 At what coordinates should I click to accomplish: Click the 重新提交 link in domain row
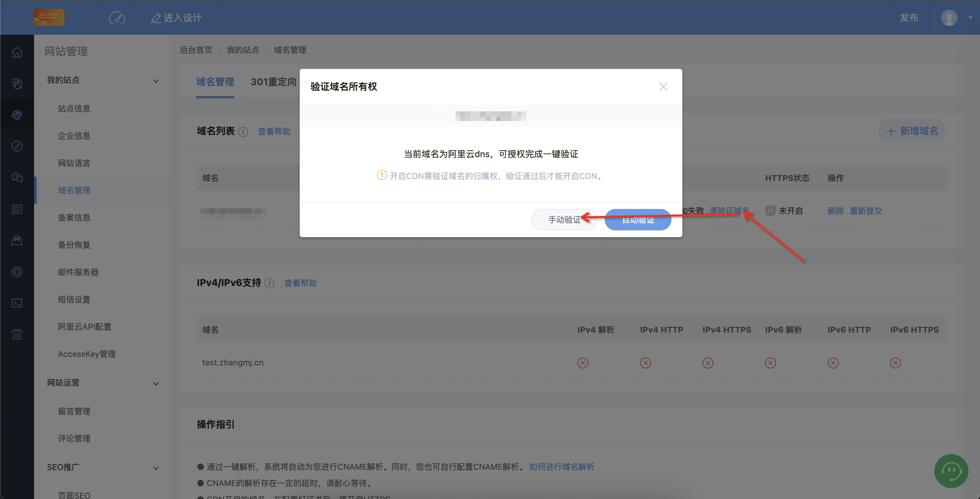pos(866,211)
